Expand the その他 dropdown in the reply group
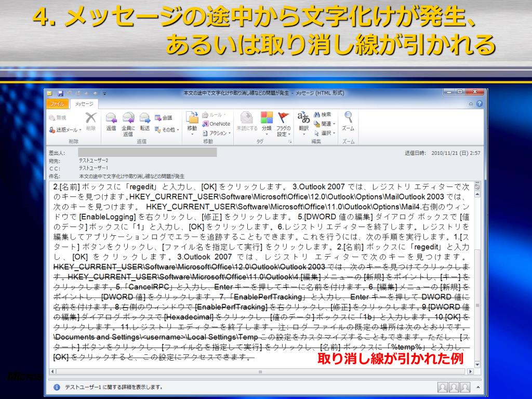 point(167,129)
